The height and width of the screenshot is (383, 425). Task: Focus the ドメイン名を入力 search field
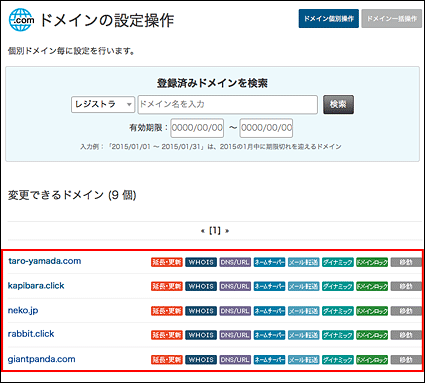coord(228,104)
